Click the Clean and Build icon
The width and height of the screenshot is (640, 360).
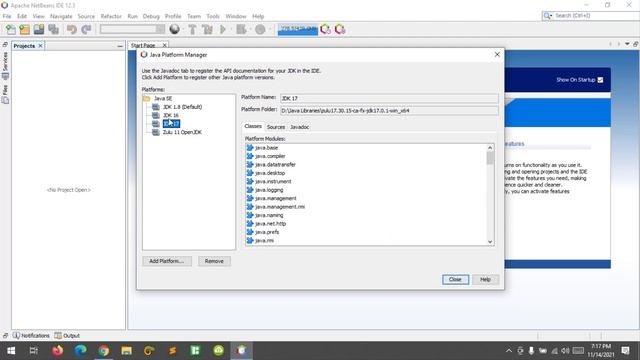(207, 29)
